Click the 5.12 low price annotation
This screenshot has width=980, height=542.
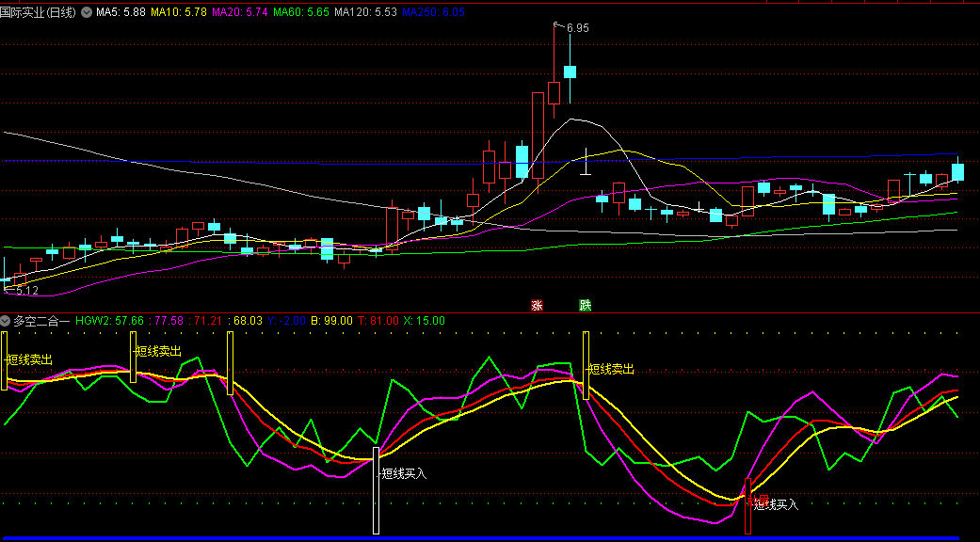pyautogui.click(x=26, y=292)
